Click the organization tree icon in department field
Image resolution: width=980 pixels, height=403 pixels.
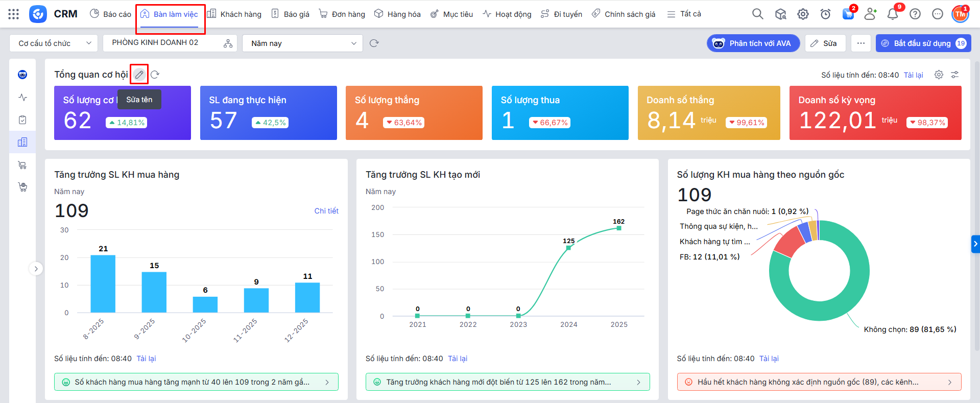228,43
